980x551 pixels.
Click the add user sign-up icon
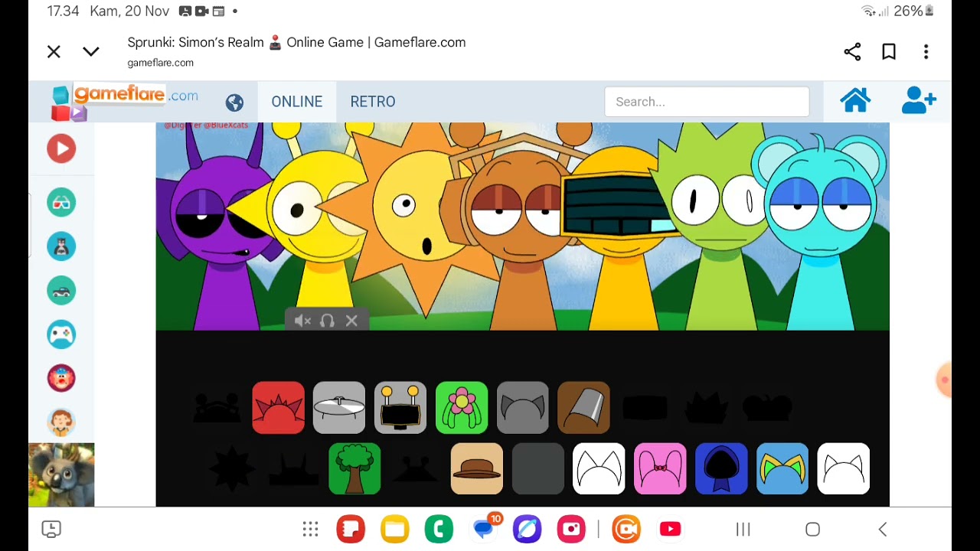[919, 100]
